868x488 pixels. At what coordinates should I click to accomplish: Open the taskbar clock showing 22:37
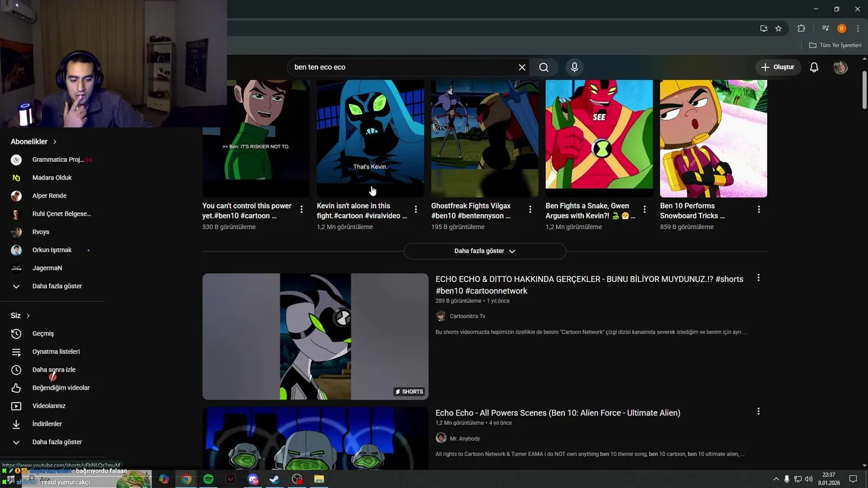pos(828,479)
